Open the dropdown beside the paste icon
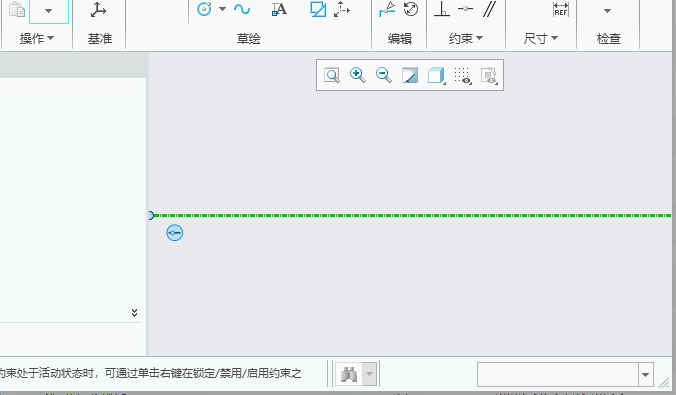 point(49,11)
